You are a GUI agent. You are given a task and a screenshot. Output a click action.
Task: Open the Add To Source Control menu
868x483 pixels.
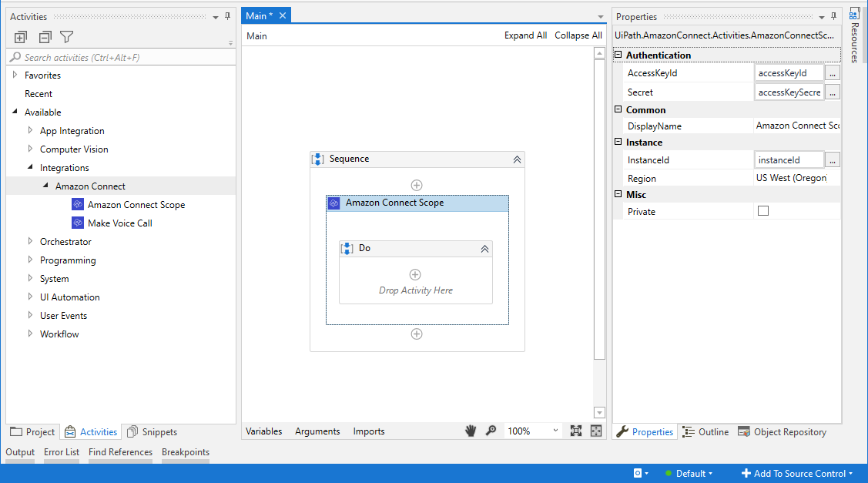coord(797,474)
